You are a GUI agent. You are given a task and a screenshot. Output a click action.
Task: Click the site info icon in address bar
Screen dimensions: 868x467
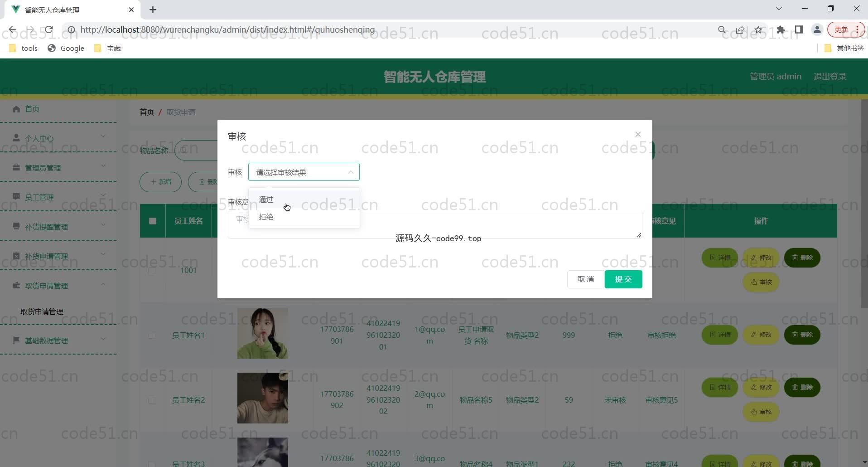(x=71, y=29)
